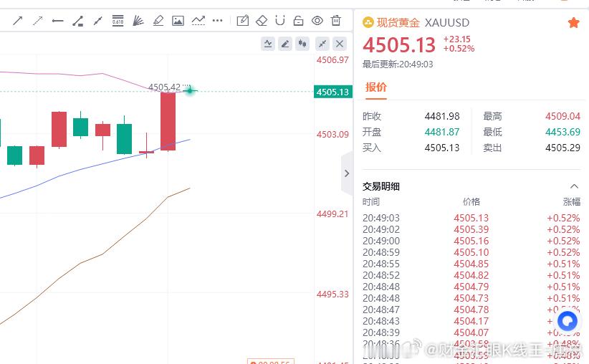
Task: Select the trend chart with dashed baseline tool
Action: point(198,21)
